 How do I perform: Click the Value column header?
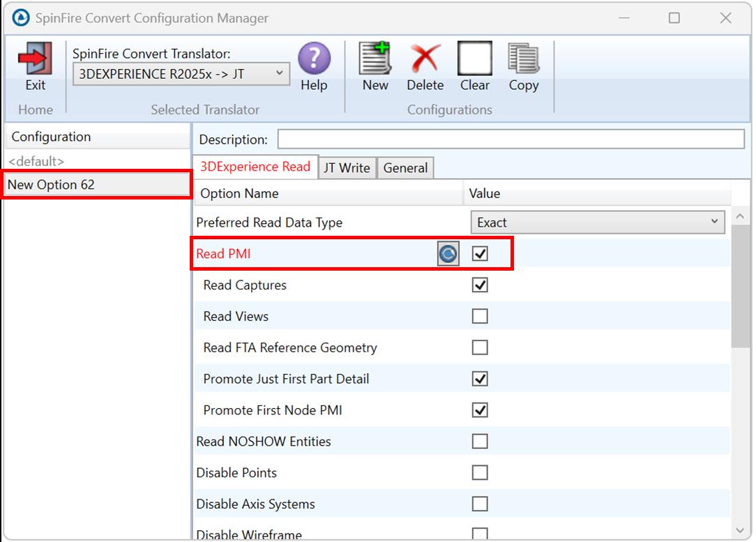click(x=597, y=193)
